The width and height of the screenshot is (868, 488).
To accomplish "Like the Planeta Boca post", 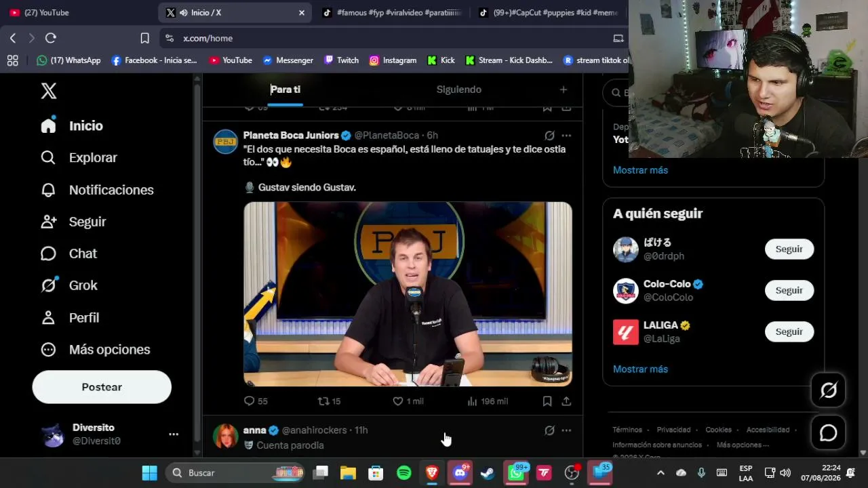I will [x=408, y=401].
